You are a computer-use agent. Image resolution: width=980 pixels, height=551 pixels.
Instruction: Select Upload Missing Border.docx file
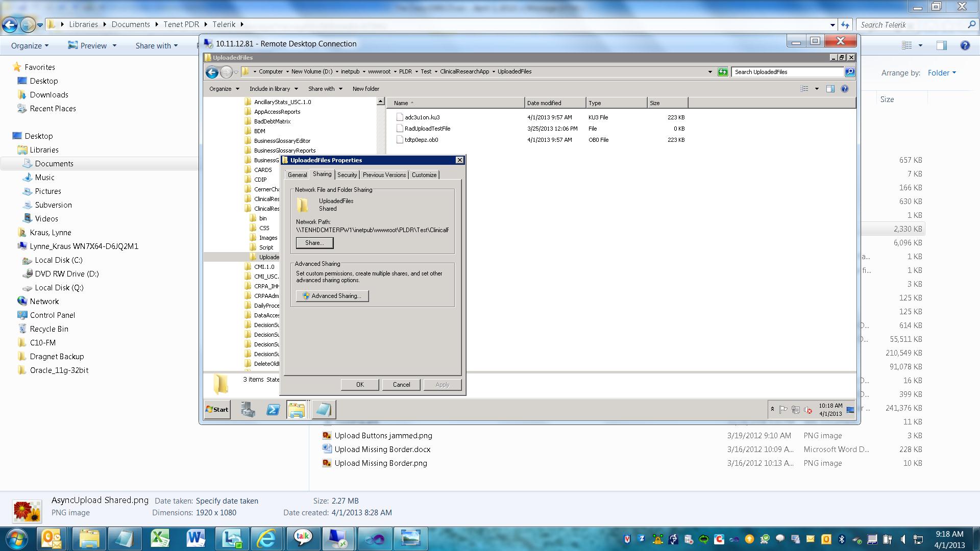pyautogui.click(x=382, y=449)
